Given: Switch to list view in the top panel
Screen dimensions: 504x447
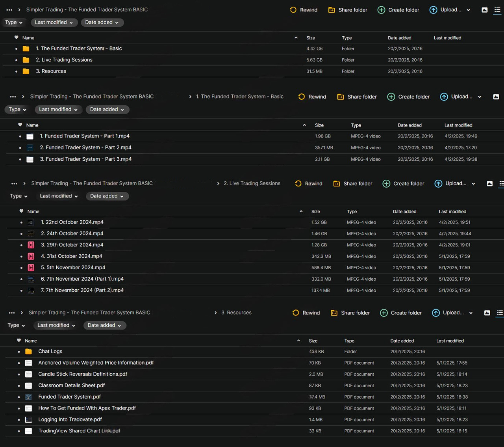Looking at the screenshot, I should pos(497,10).
